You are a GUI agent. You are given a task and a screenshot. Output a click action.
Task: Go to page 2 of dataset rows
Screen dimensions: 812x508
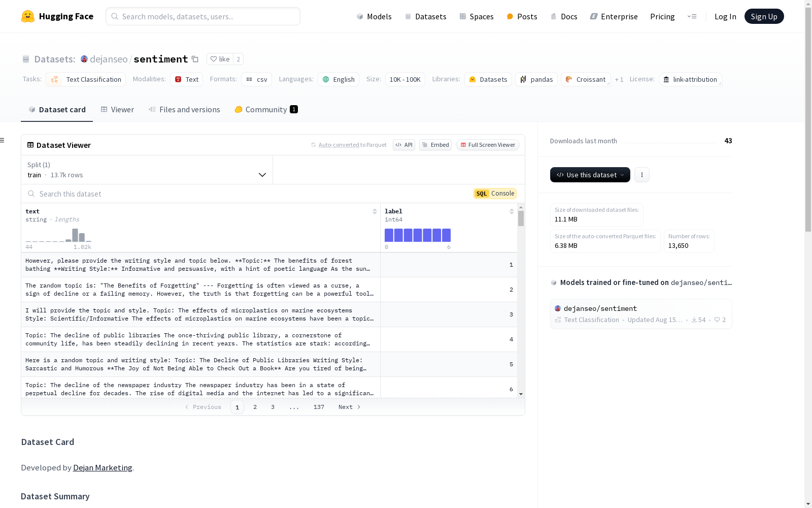point(255,407)
